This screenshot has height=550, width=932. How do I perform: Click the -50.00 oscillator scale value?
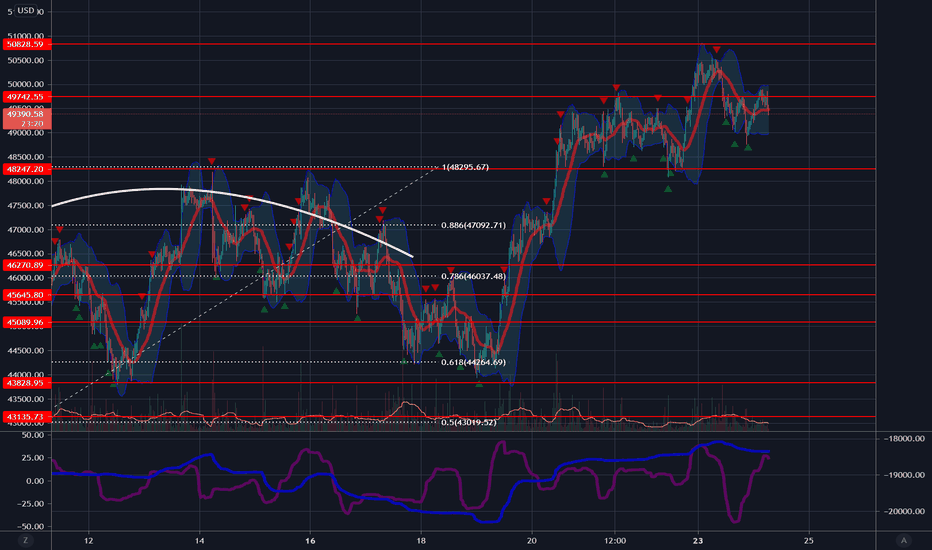[30, 526]
